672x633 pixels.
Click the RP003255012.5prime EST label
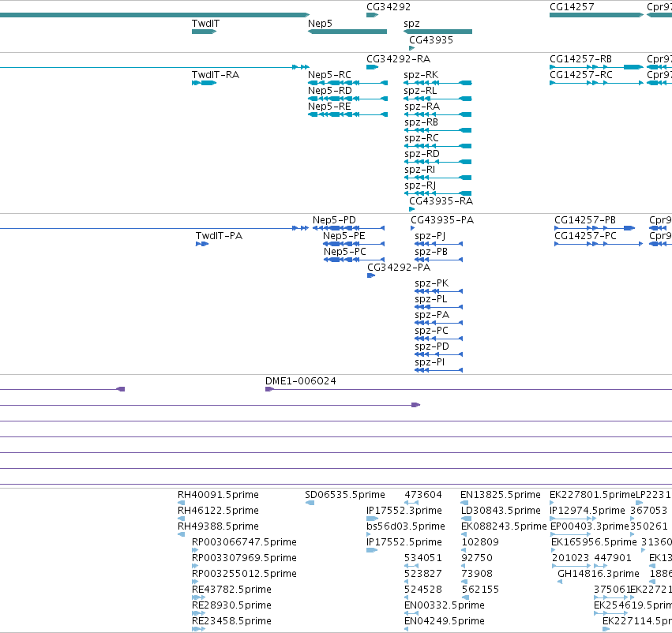tap(244, 574)
